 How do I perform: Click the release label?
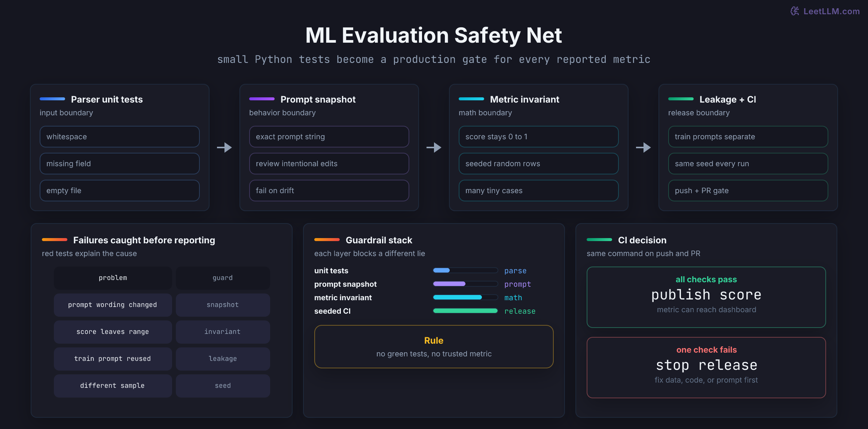[520, 311]
